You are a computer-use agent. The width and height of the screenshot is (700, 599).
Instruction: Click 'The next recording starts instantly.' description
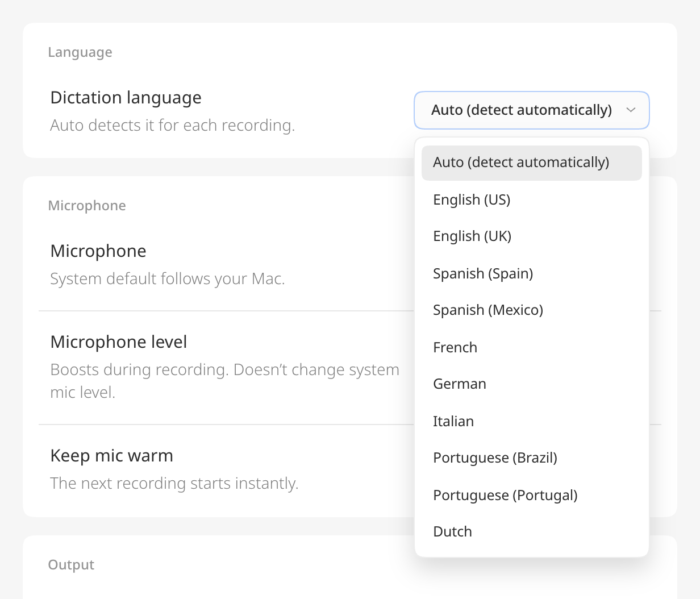point(174,484)
